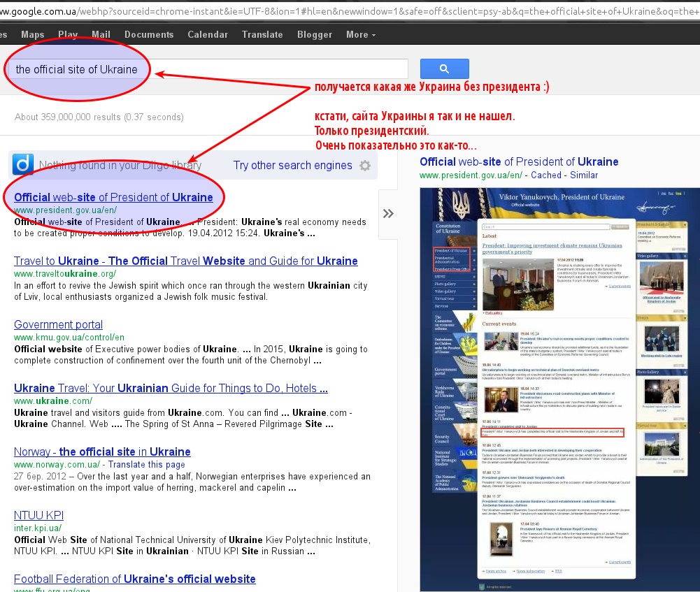Click the browser address bar URL
700x592 pixels.
point(350,10)
